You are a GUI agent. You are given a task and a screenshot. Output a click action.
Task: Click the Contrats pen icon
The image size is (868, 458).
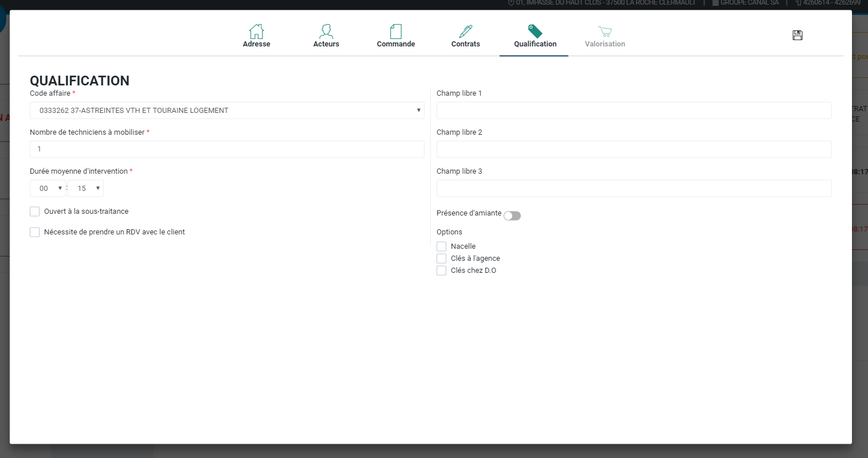tap(466, 32)
